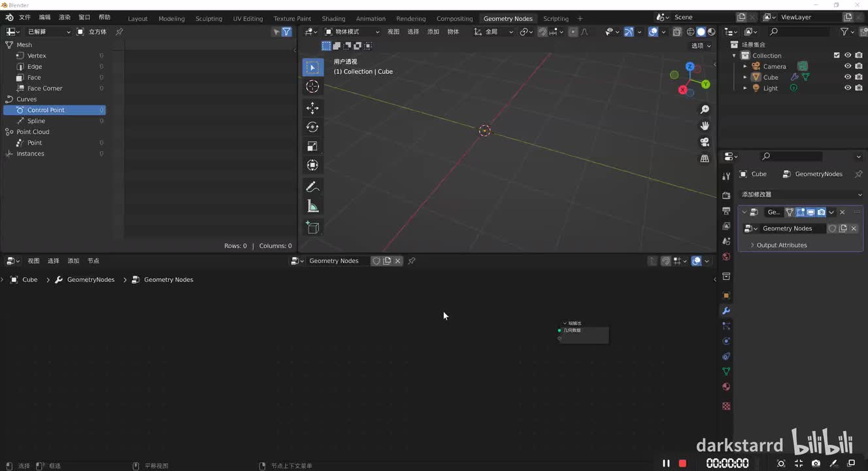The height and width of the screenshot is (471, 868).
Task: Hide the Cube object in outliner
Action: [848, 77]
